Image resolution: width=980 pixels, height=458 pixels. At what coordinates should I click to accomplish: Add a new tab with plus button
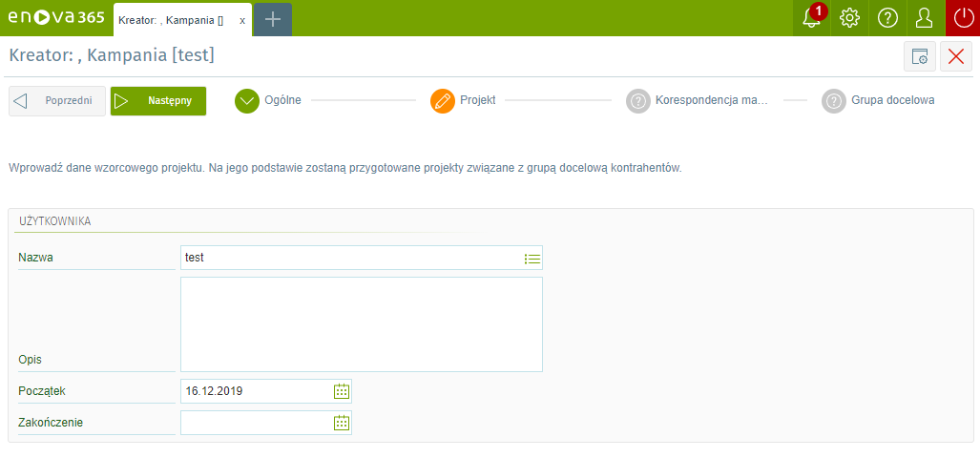273,19
